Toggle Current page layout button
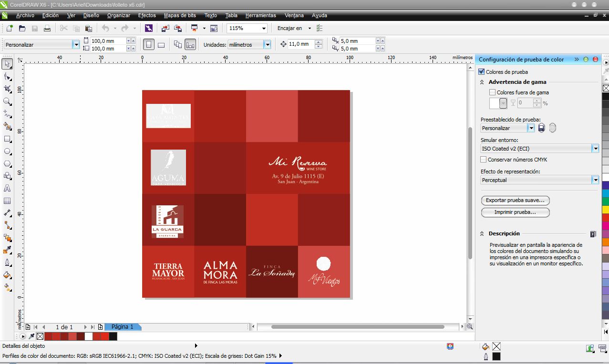Screen dimensions: 609x364 coord(190,44)
